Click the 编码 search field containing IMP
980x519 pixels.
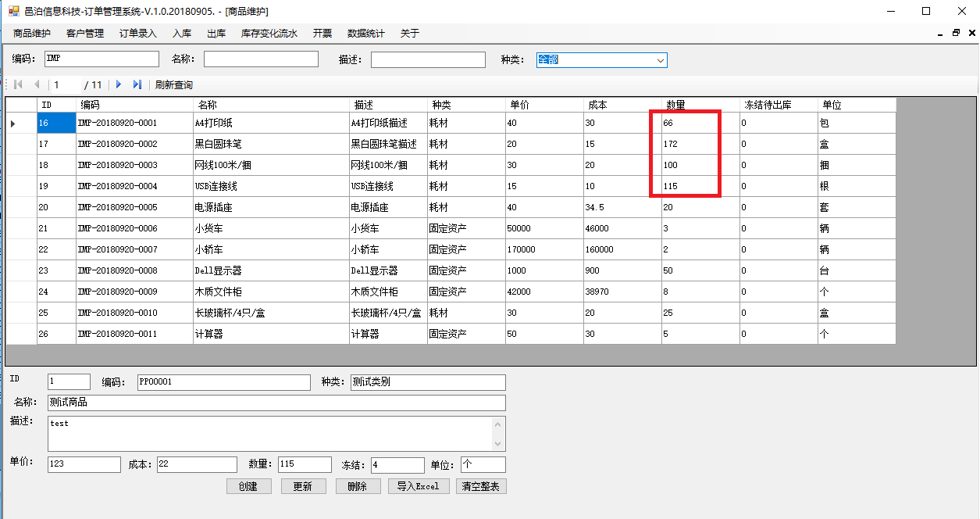(x=102, y=59)
